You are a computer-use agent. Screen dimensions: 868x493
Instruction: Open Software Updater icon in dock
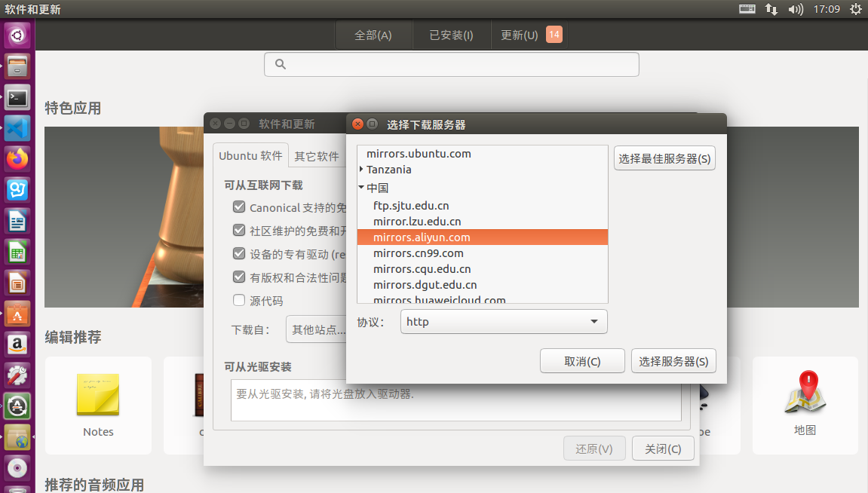click(17, 406)
